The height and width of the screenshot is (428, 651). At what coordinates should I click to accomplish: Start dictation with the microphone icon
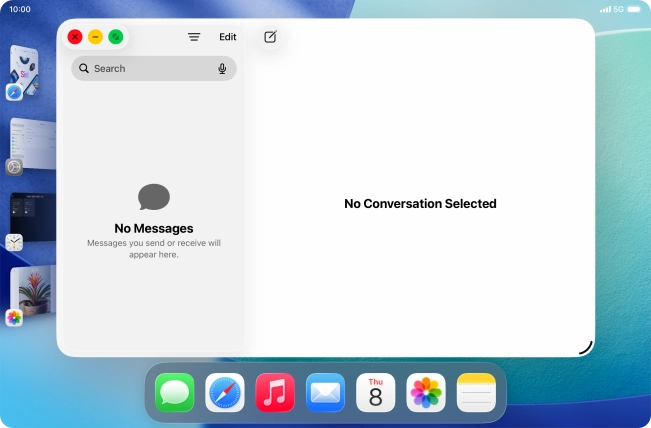click(x=222, y=68)
